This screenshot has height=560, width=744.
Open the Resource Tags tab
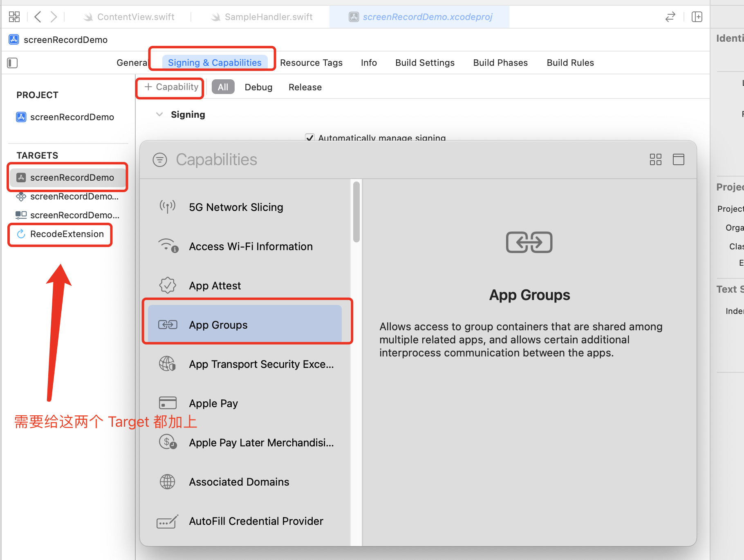pyautogui.click(x=311, y=63)
